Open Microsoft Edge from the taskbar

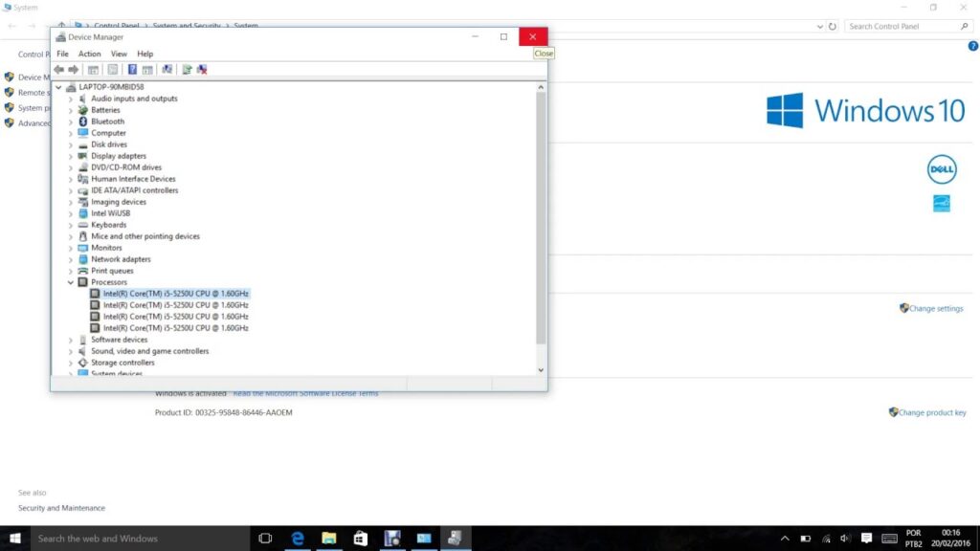click(x=298, y=538)
